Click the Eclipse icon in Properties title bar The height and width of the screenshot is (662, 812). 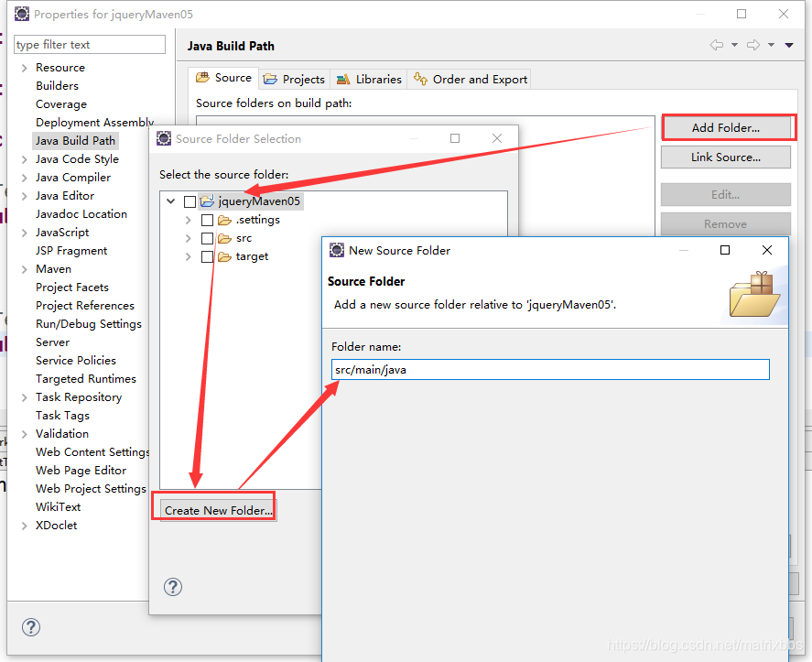[22, 14]
